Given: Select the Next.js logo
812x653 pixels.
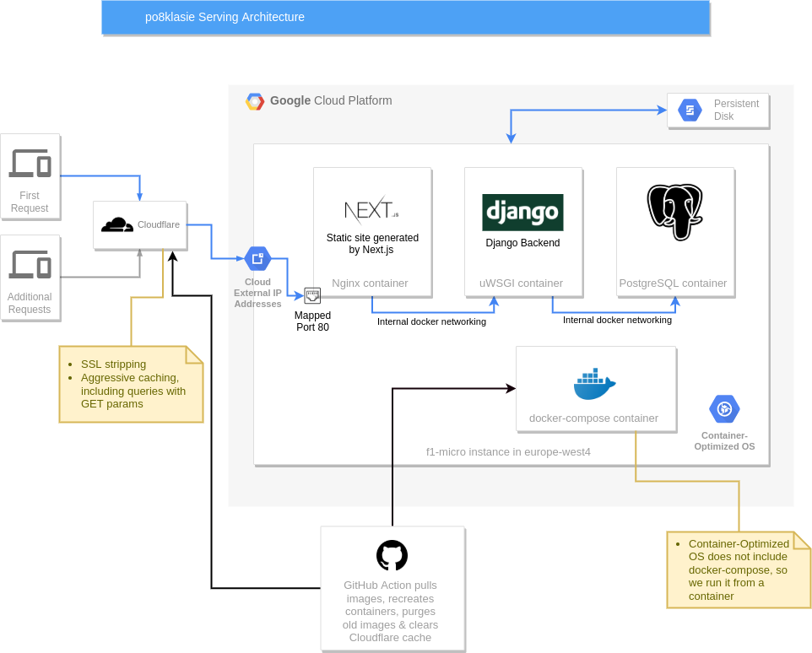Looking at the screenshot, I should coord(371,208).
